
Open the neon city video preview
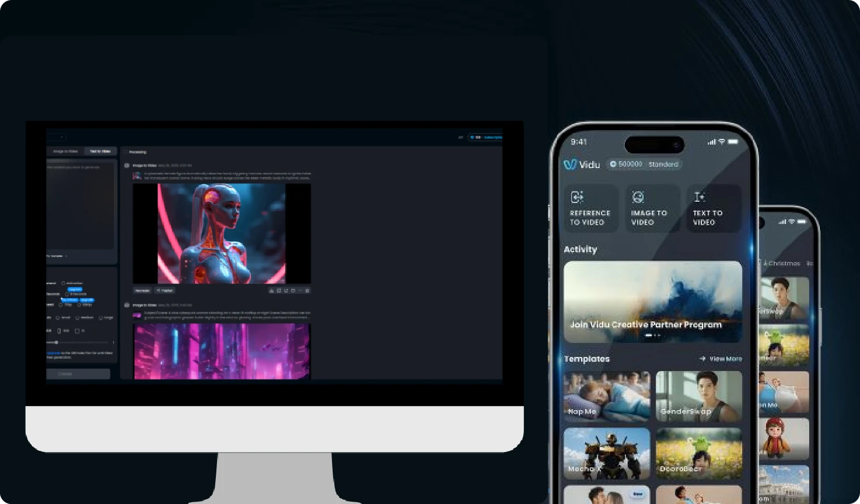[x=222, y=351]
